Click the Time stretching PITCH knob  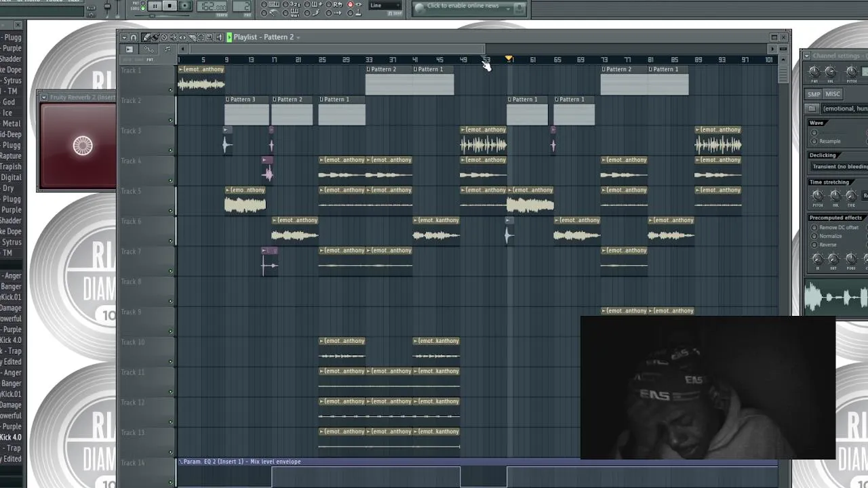point(817,195)
